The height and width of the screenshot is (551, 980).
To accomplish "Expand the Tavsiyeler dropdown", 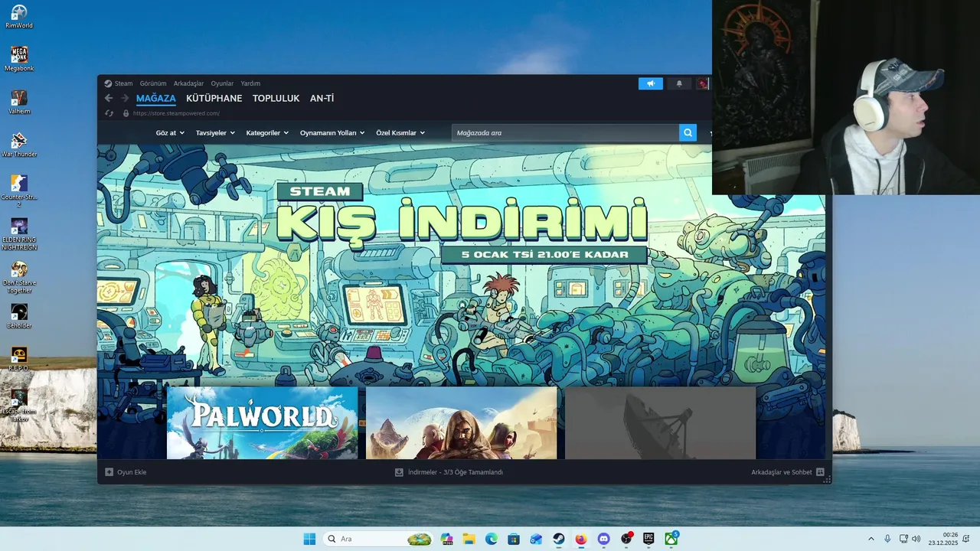I will (x=215, y=133).
